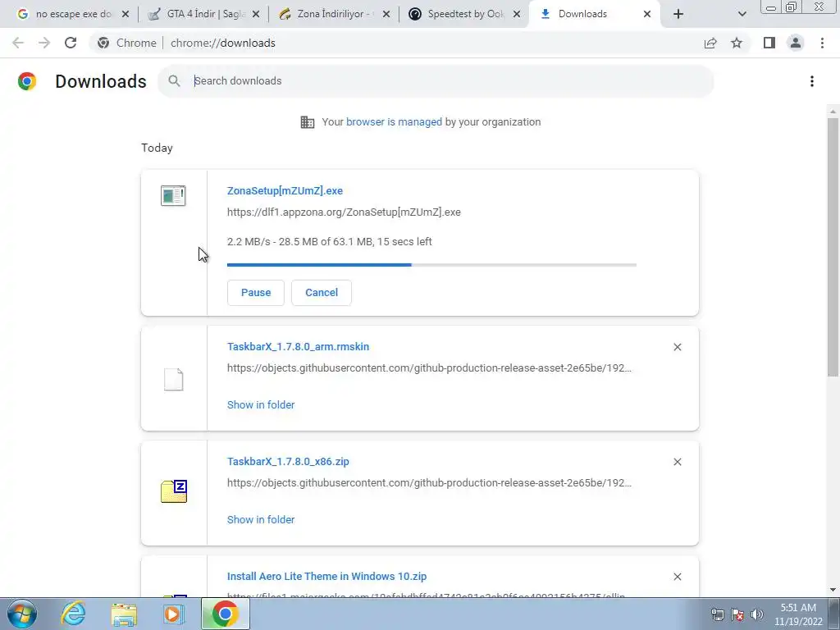Image resolution: width=840 pixels, height=630 pixels.
Task: Click the TaskbarX x86 zip file icon
Action: point(174,491)
